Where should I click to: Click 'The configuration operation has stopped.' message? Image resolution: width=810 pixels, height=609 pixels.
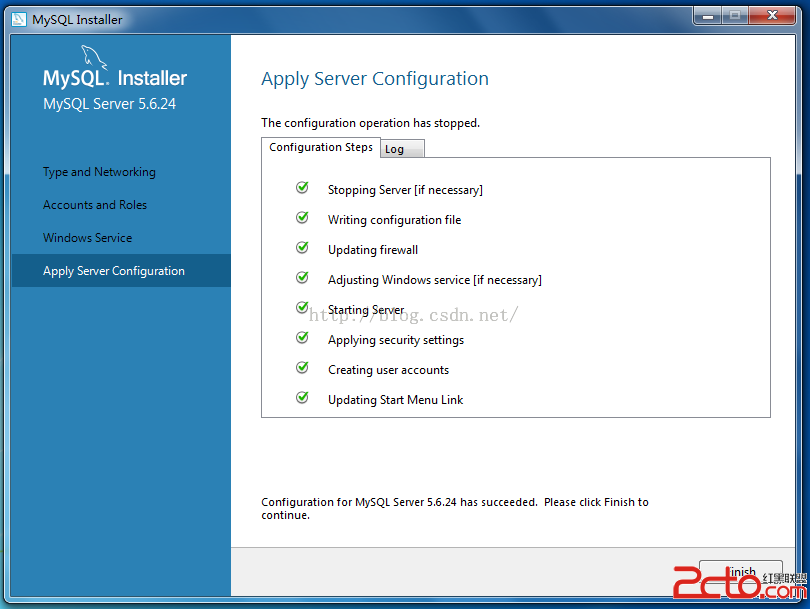370,123
